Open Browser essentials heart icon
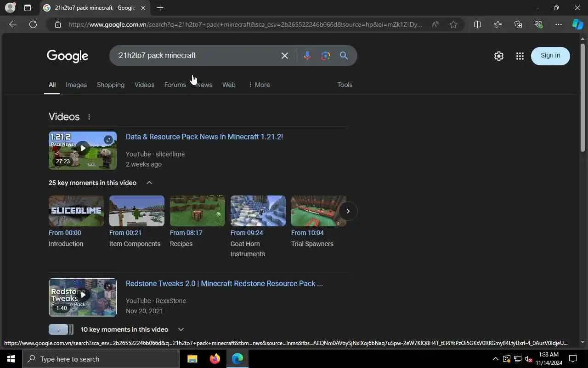588x368 pixels. point(538,24)
